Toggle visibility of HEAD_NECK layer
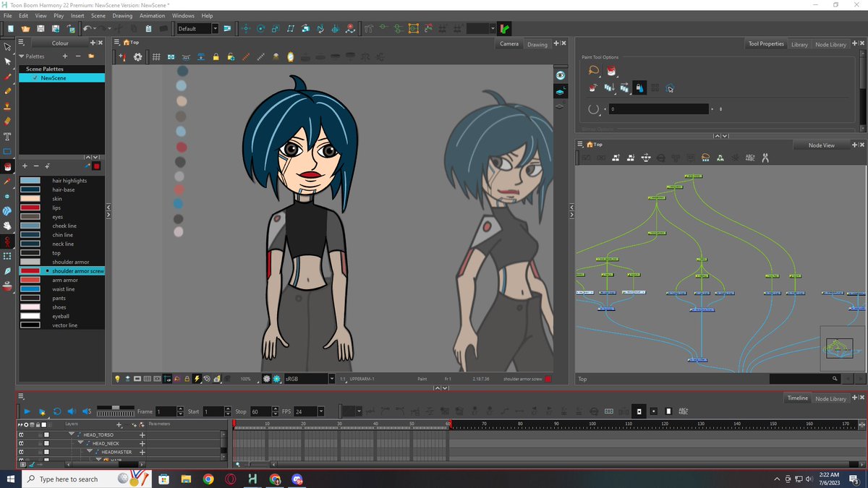This screenshot has height=488, width=868. point(22,442)
